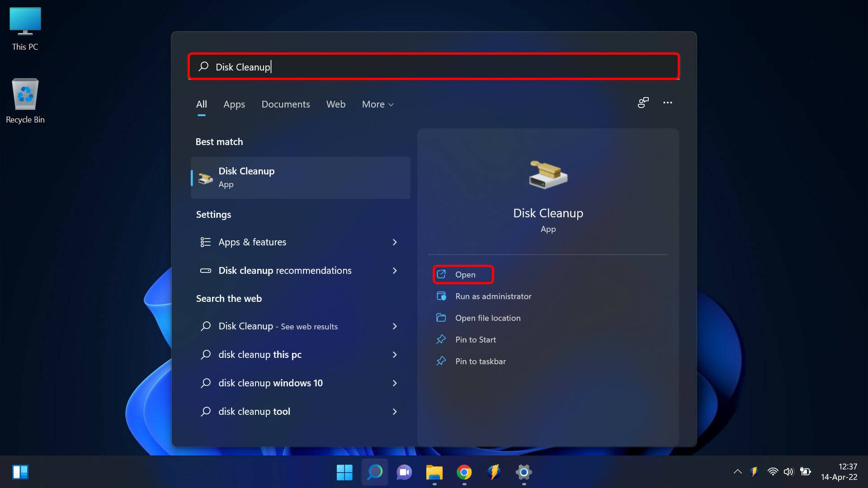Viewport: 868px width, 488px height.
Task: Click Pin to taskbar option
Action: [x=480, y=361]
